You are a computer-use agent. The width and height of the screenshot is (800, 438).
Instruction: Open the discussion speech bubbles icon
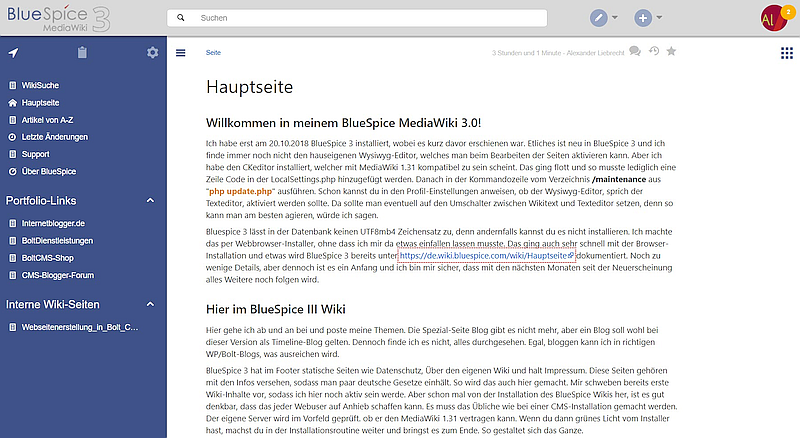(x=635, y=51)
